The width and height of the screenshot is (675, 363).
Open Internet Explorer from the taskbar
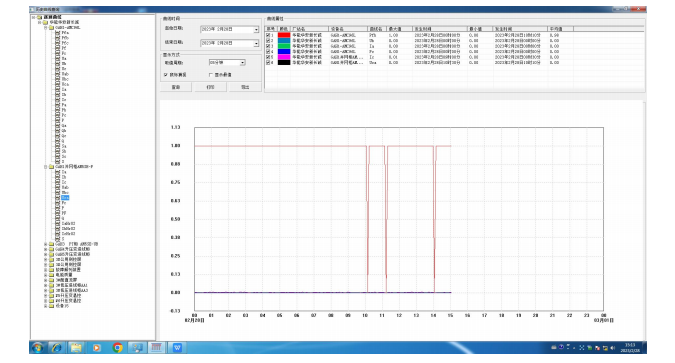56,347
